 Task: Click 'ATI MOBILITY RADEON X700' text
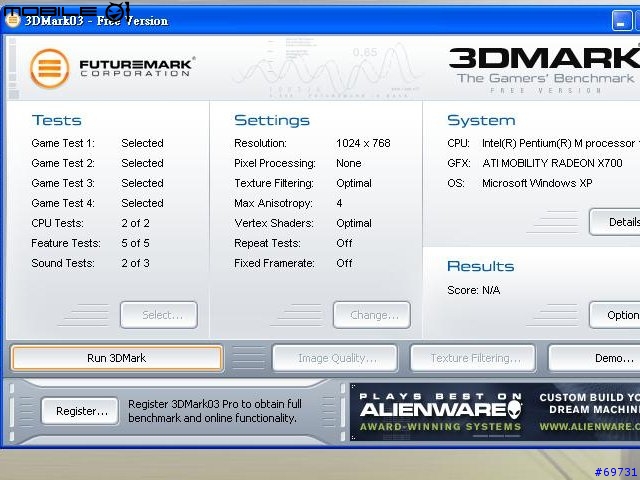552,163
